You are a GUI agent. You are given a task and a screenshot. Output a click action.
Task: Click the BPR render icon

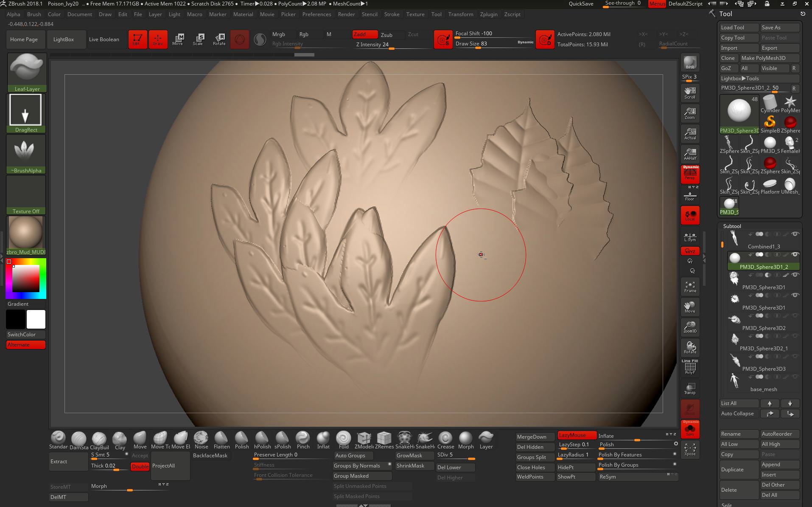690,62
